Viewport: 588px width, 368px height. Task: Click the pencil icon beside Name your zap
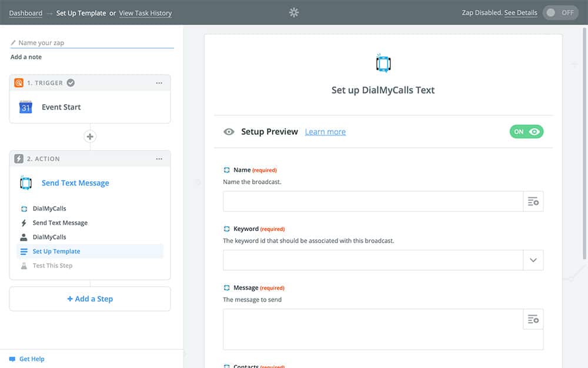tap(14, 43)
